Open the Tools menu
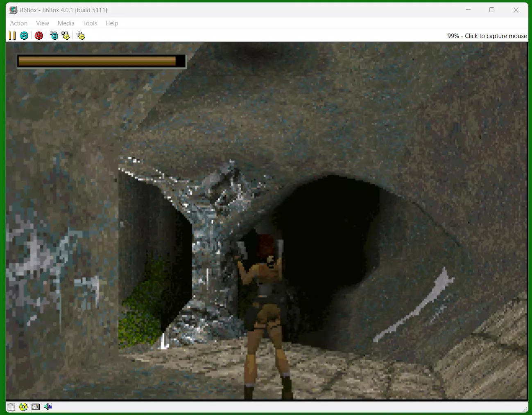Screen dimensions: 532x415 (x=90, y=23)
